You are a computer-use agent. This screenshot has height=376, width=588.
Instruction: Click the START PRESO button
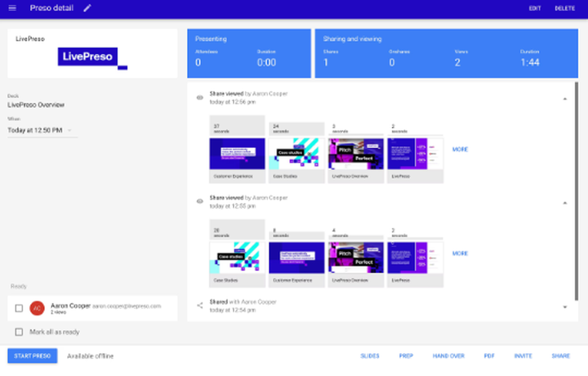pyautogui.click(x=32, y=356)
